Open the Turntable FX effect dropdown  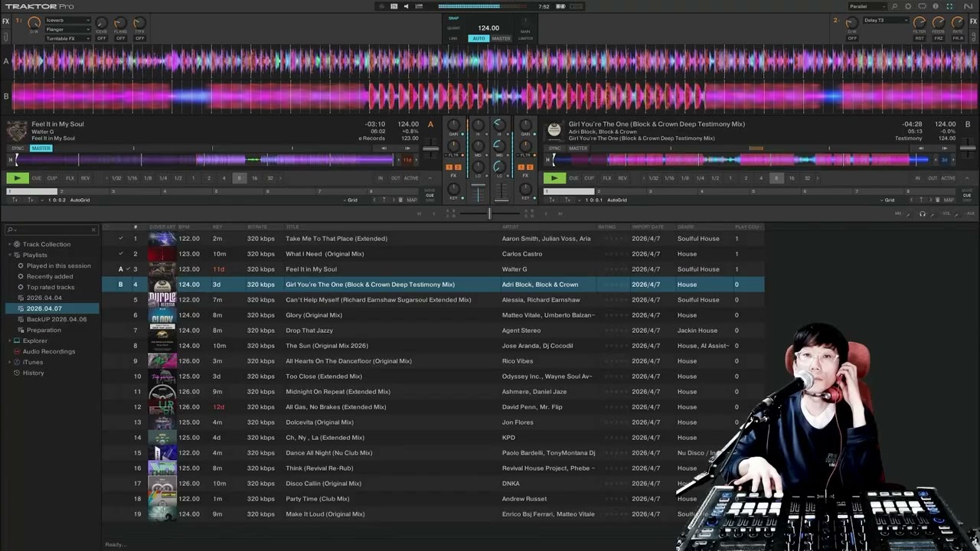click(67, 38)
